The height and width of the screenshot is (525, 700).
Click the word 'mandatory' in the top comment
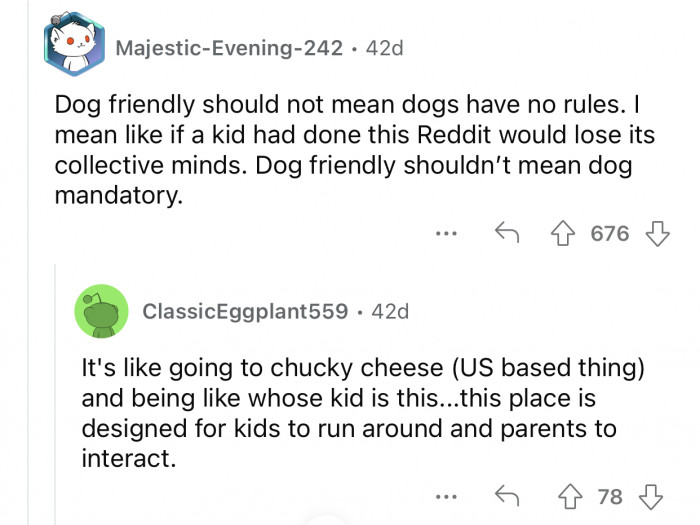pos(116,196)
